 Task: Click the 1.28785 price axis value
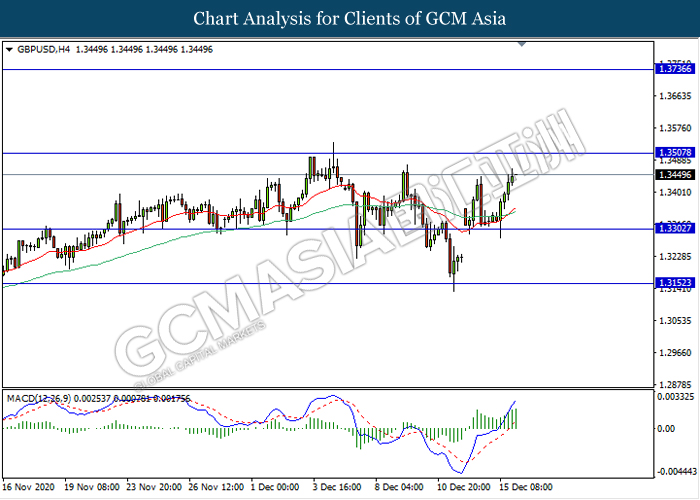675,384
